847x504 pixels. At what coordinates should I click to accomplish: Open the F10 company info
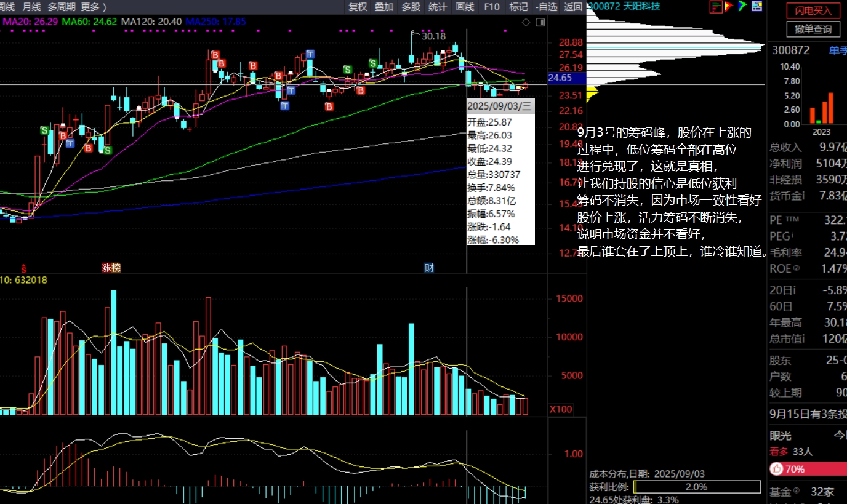492,7
